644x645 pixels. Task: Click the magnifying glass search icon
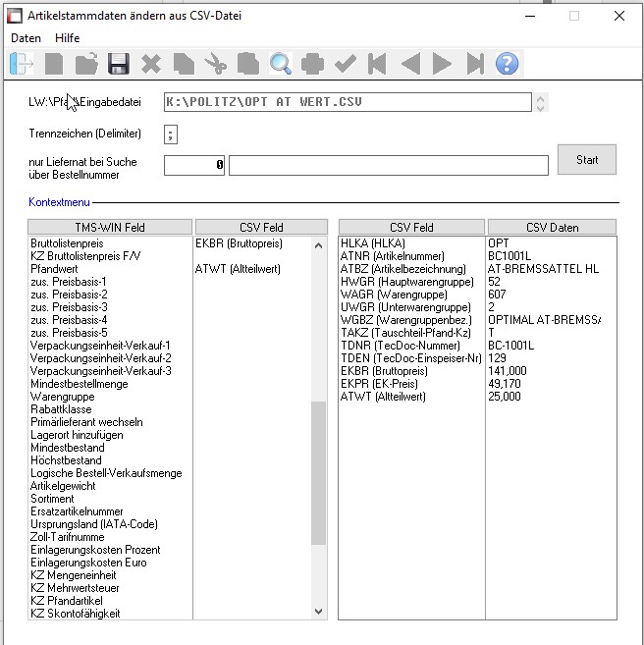281,64
